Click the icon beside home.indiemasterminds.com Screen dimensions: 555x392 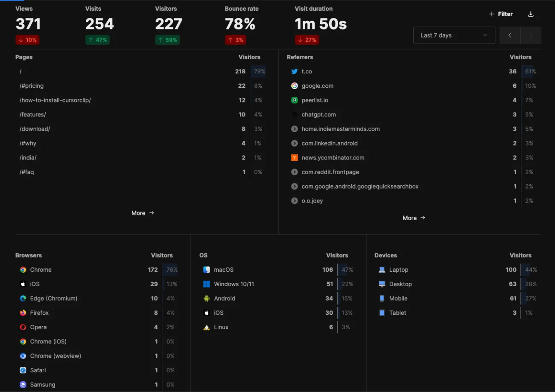tap(294, 129)
